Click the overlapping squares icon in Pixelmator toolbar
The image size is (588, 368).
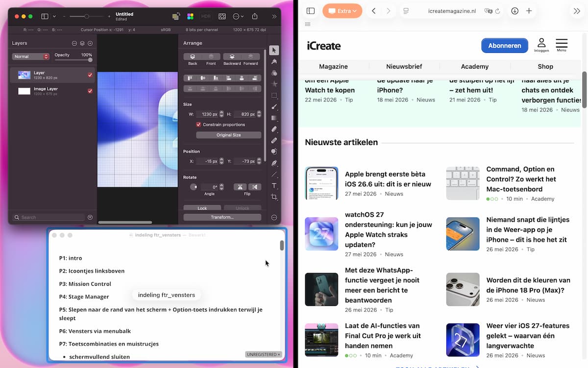176,16
